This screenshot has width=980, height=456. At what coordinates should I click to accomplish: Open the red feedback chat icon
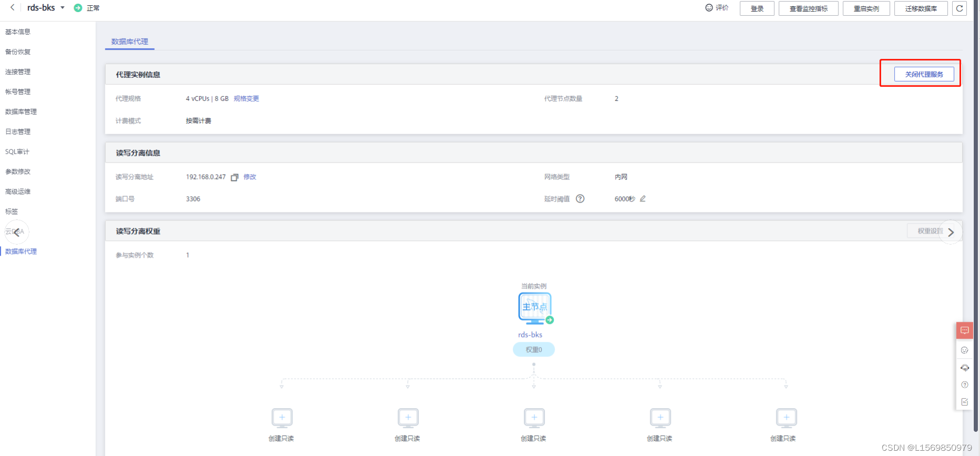(964, 330)
